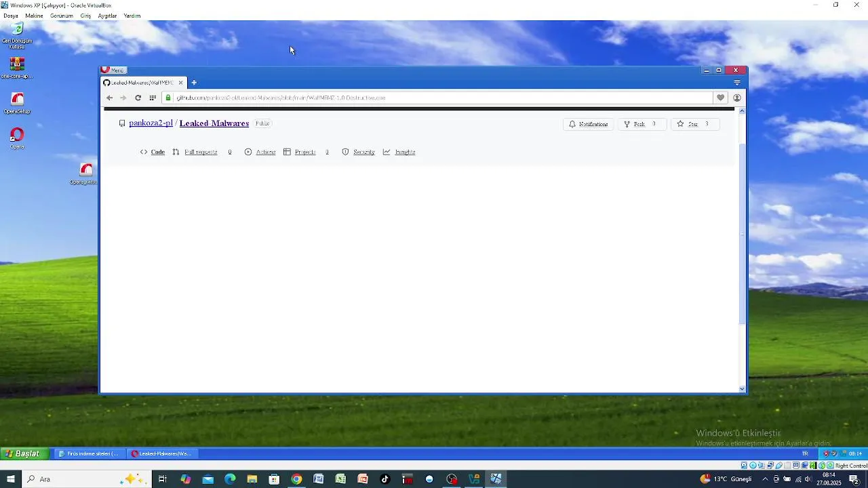Open the Windows host Start button
Viewport: 868px width, 488px height.
click(11, 479)
